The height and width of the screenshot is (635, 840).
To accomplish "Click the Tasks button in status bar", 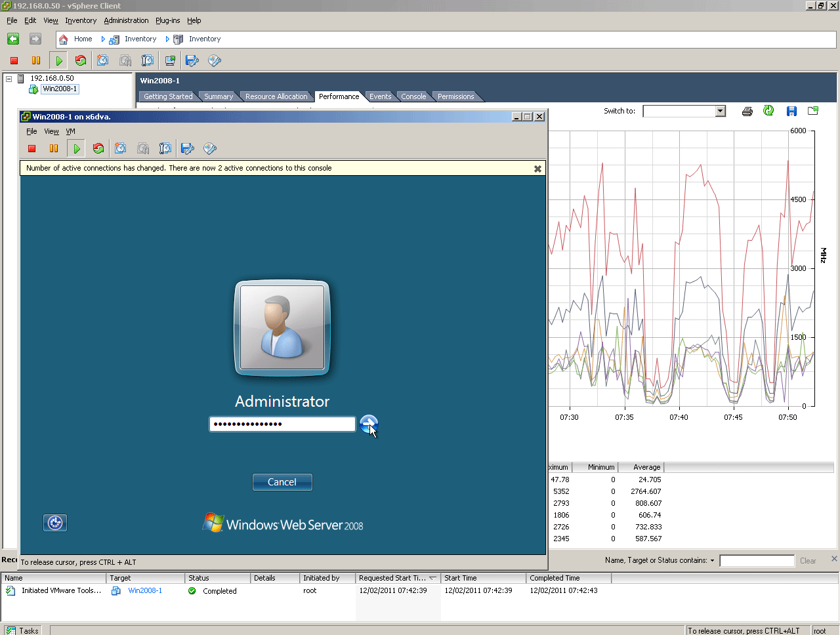I will [x=23, y=630].
